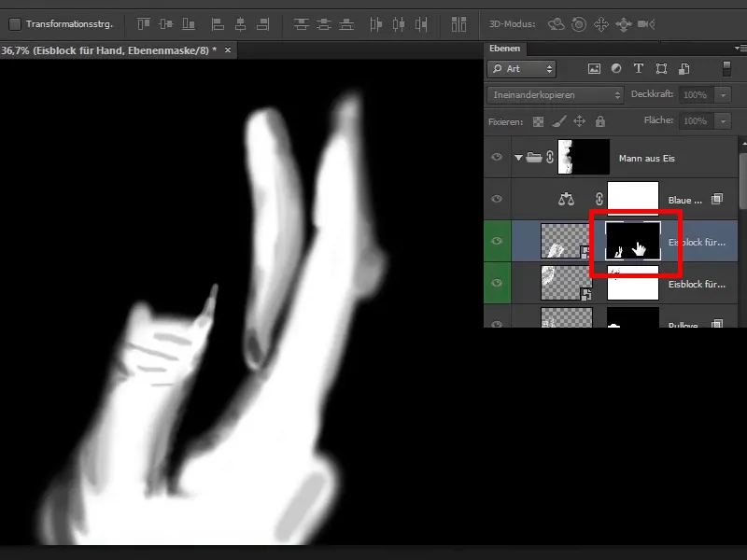Lock layer position in Fixieren row
The image size is (747, 560).
tap(579, 121)
